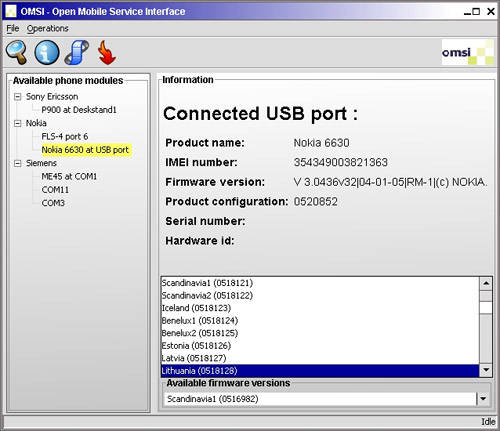The image size is (500, 431).
Task: Select the Sony Ericsson group label
Action: coord(52,97)
